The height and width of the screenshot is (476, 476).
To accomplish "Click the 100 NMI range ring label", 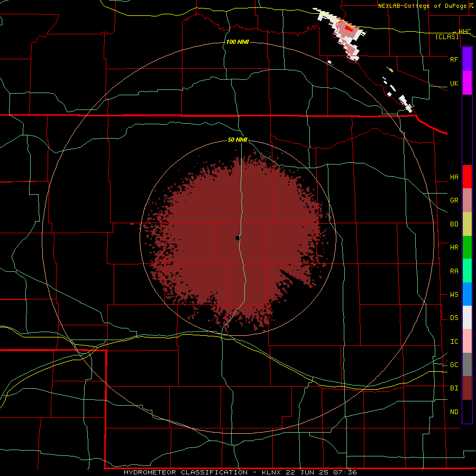I will click(x=237, y=42).
